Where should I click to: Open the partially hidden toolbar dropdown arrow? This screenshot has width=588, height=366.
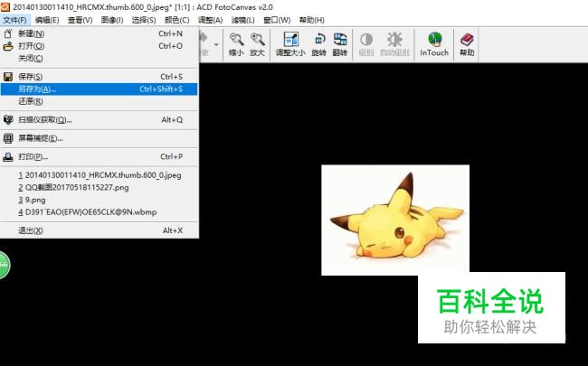(216, 45)
